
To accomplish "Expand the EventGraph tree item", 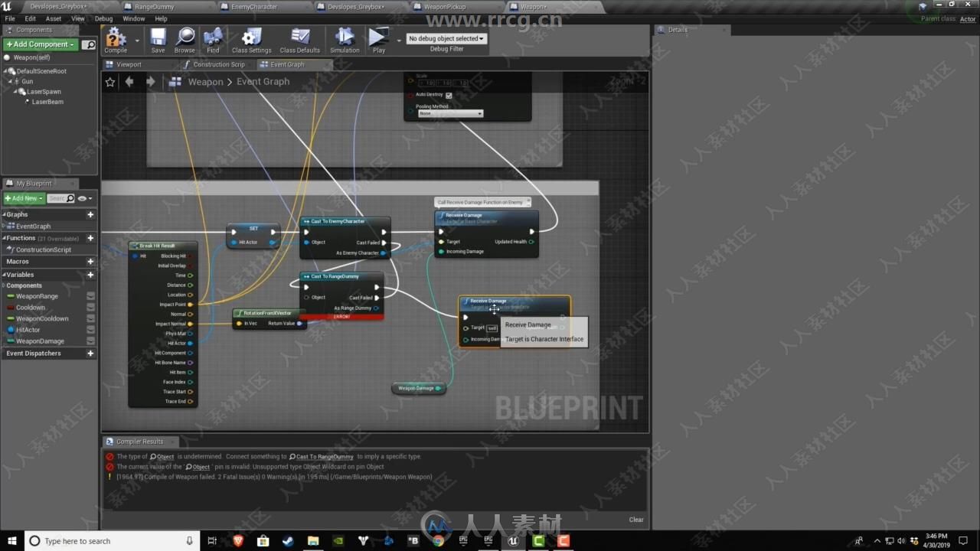I will pos(5,227).
